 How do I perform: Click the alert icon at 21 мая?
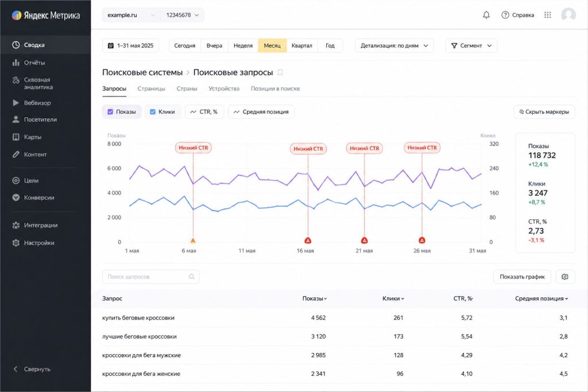tap(364, 240)
